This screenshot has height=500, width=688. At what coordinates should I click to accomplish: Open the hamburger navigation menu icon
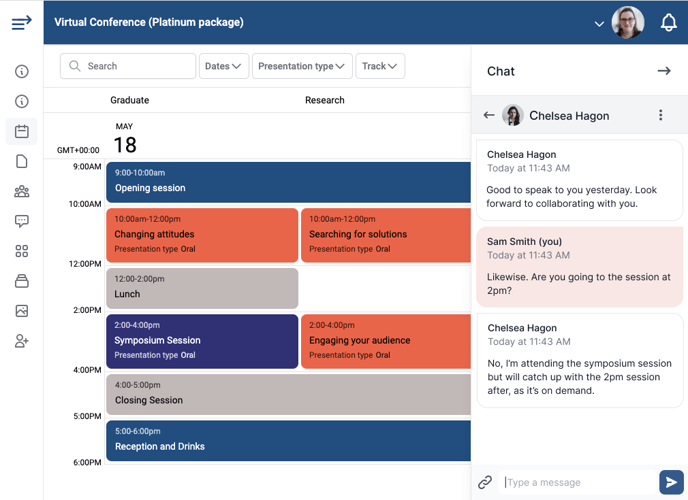point(22,22)
